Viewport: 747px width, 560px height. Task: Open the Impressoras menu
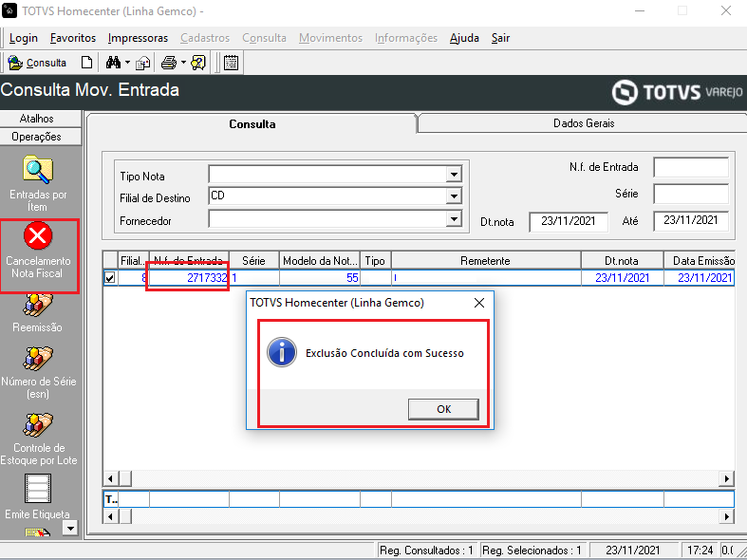(138, 38)
